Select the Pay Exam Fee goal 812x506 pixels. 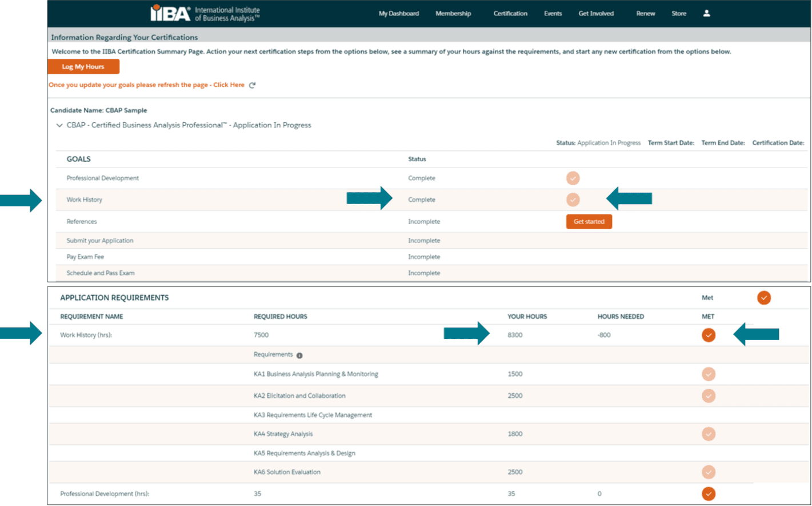click(85, 257)
